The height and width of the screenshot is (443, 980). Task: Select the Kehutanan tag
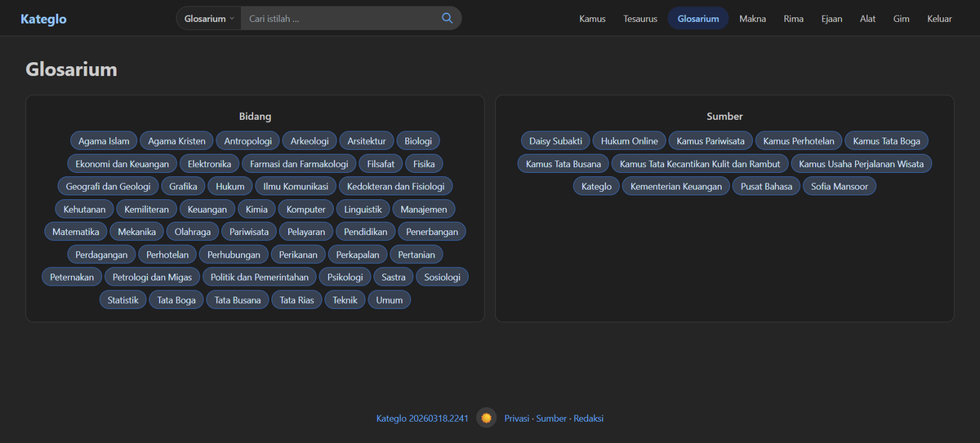[x=85, y=209]
